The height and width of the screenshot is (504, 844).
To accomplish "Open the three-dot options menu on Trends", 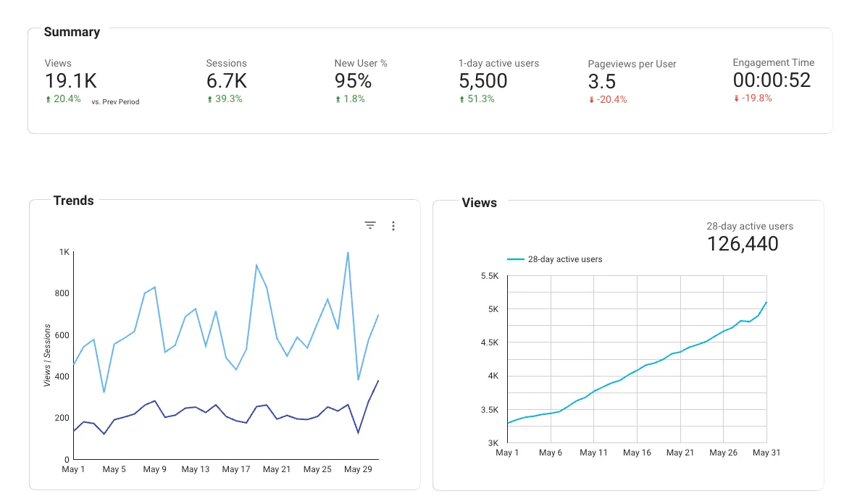I will 393,226.
